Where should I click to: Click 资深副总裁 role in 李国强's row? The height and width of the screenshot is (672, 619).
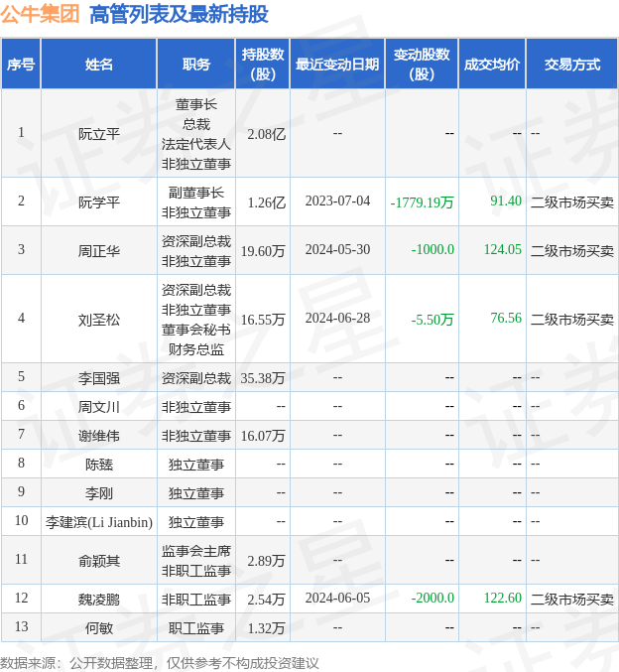[x=196, y=378]
